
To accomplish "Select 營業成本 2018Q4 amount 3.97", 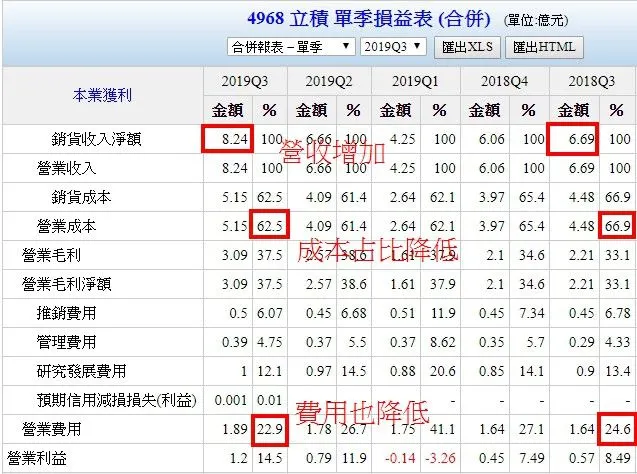I will [x=492, y=226].
